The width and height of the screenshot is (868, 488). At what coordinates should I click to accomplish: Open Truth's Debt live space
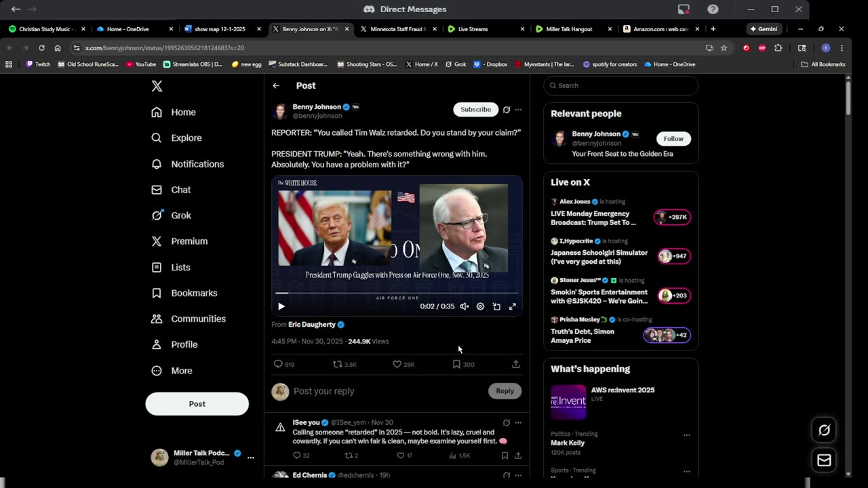click(620, 331)
